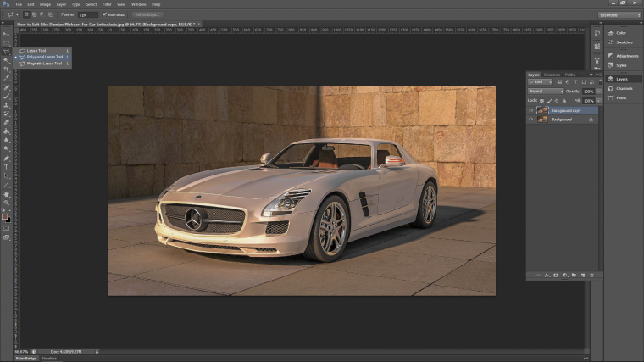Select the Rectangular Marquee tool

coord(6,42)
